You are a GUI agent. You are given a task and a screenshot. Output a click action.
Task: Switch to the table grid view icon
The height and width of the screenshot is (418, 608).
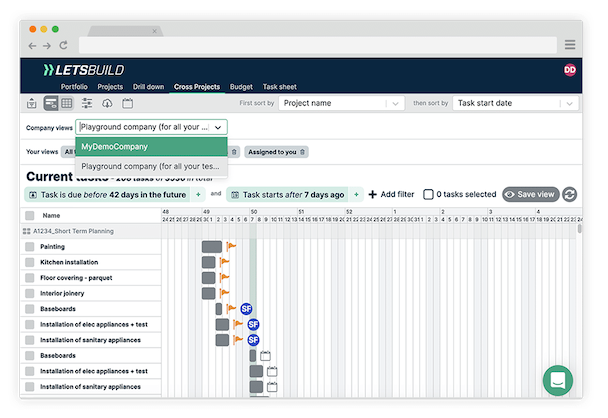tap(66, 103)
